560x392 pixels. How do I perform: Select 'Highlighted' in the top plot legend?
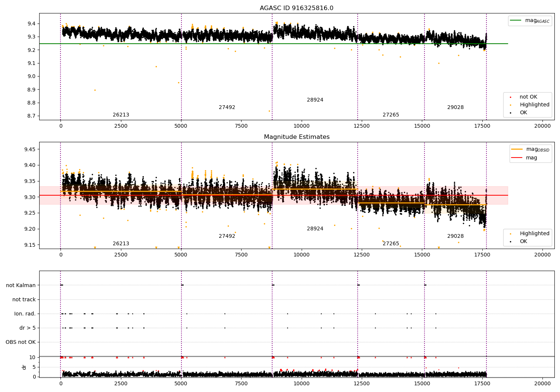(x=534, y=105)
